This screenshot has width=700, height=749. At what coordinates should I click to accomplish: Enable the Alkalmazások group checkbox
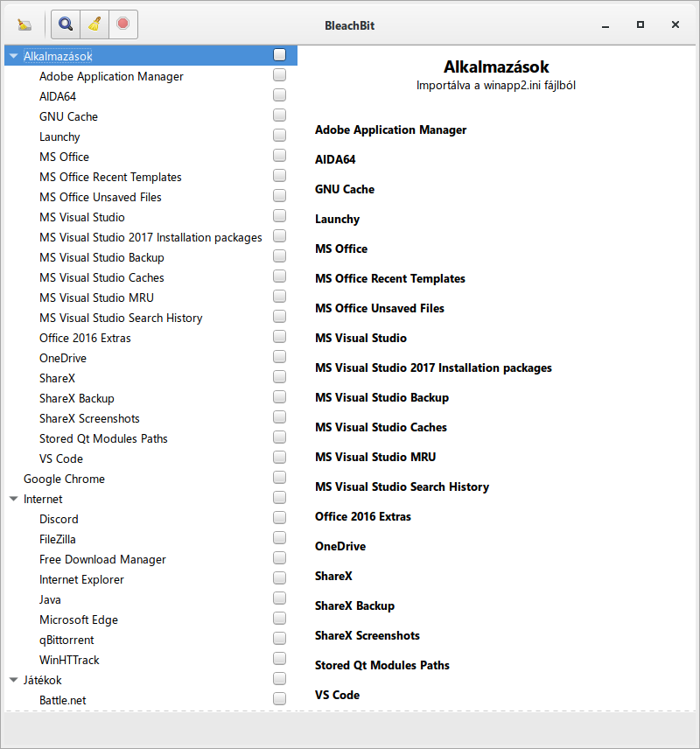pos(279,55)
